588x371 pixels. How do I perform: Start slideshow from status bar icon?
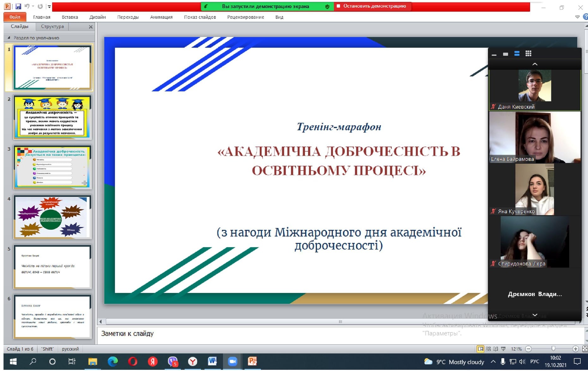(x=503, y=349)
